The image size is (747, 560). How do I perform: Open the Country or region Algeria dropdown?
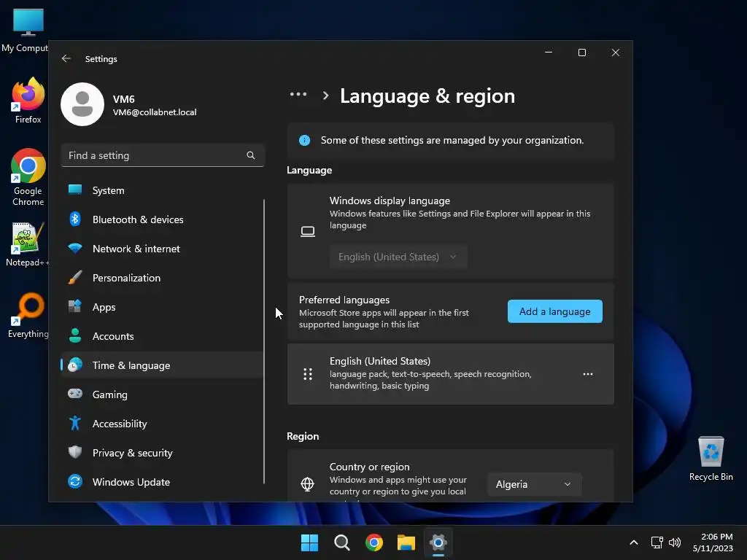tap(535, 484)
